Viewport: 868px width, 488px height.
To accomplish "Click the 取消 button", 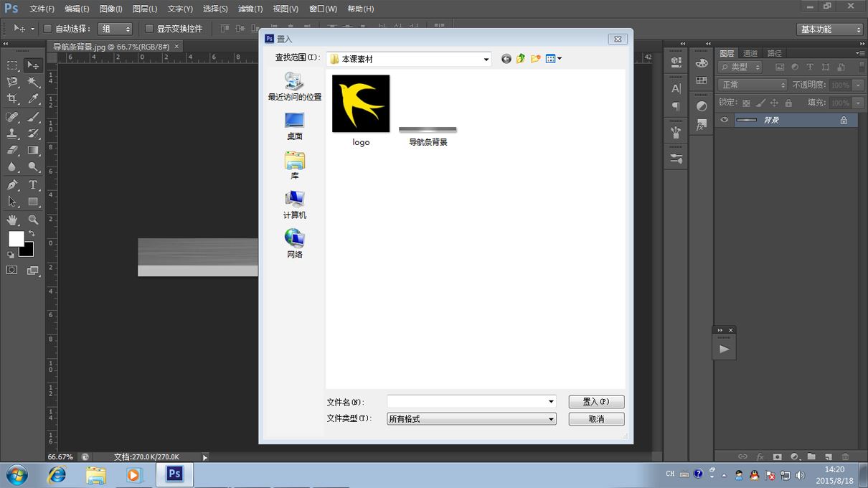I will tap(596, 419).
